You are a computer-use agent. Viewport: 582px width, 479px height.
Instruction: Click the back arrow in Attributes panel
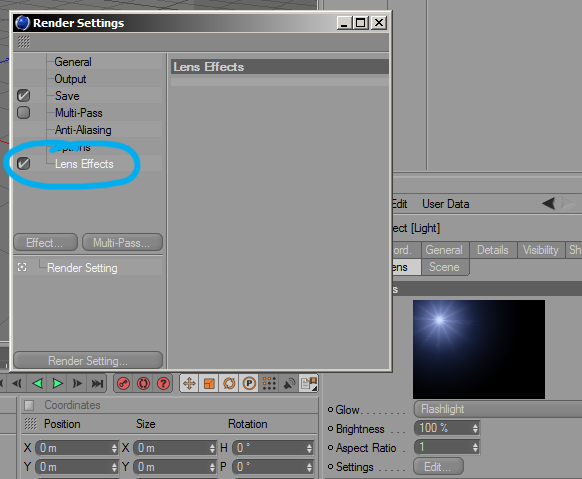coord(548,203)
